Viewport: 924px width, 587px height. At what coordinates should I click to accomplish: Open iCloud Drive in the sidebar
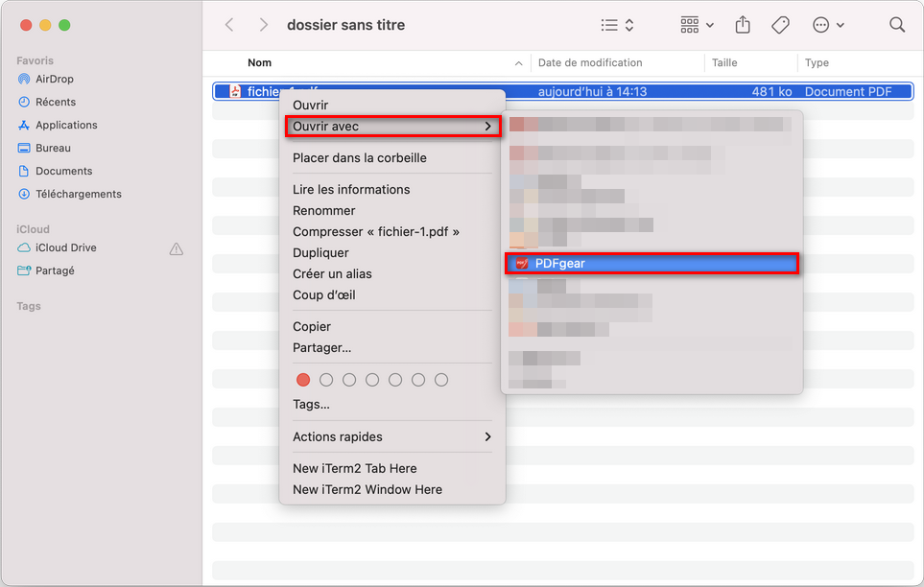[65, 247]
